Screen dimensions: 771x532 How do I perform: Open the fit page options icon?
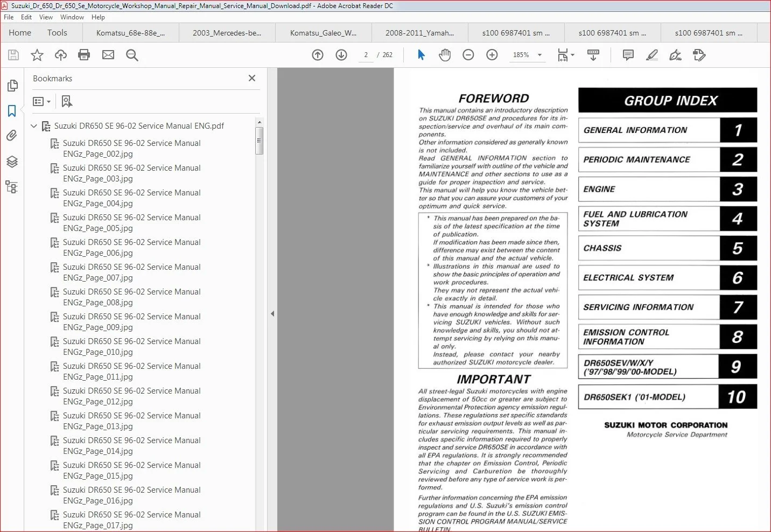(x=565, y=55)
